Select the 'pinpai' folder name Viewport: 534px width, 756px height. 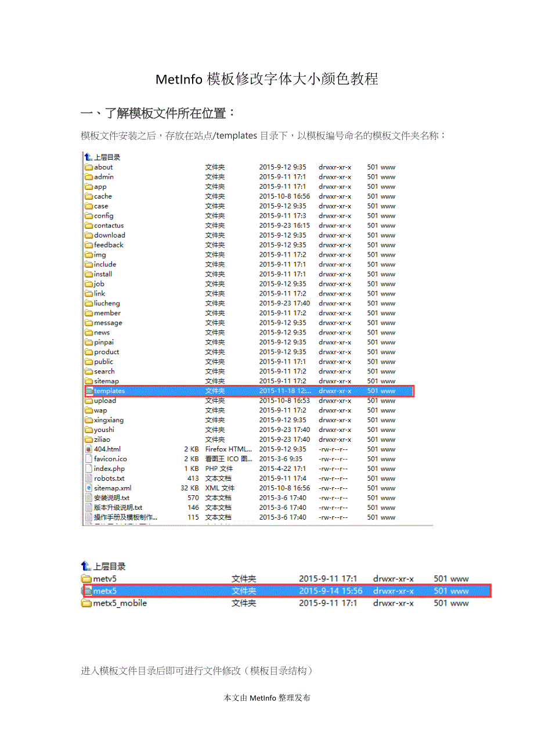click(104, 342)
